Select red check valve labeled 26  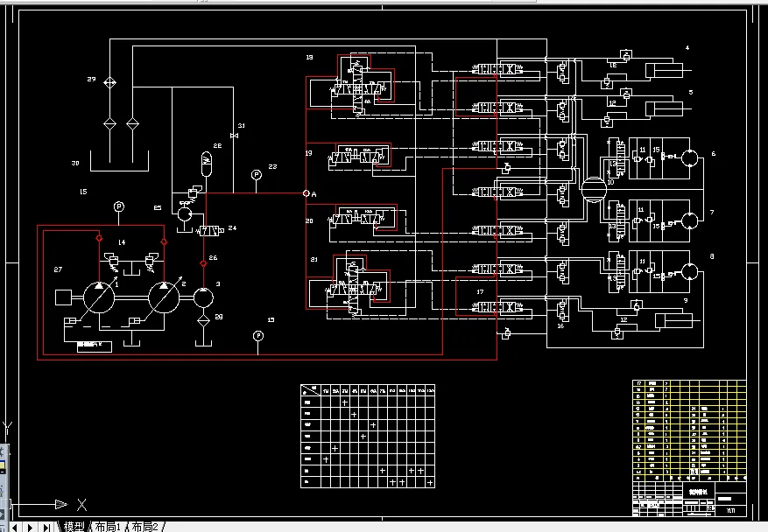(x=203, y=263)
